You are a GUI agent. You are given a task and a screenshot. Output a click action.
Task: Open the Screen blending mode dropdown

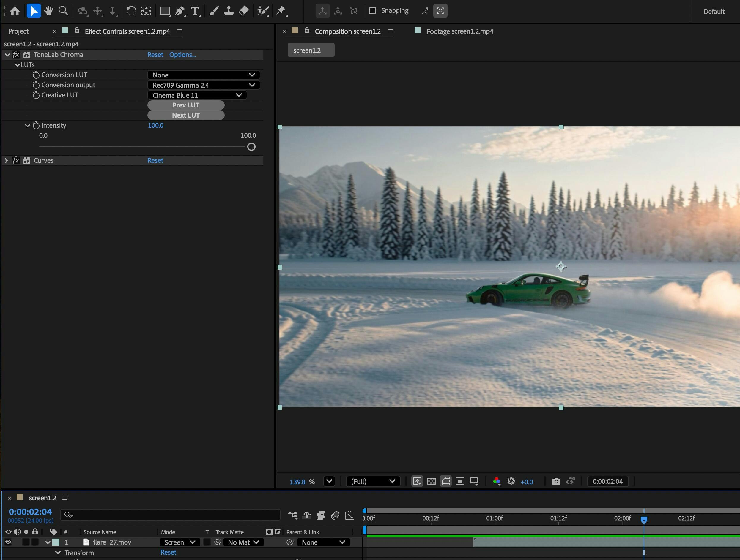tap(180, 542)
